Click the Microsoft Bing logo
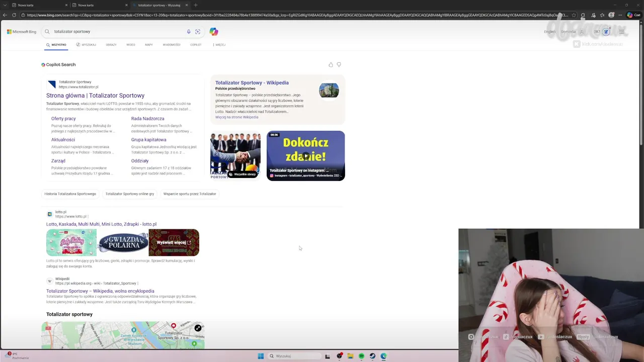Image resolution: width=644 pixels, height=362 pixels. pos(22,32)
